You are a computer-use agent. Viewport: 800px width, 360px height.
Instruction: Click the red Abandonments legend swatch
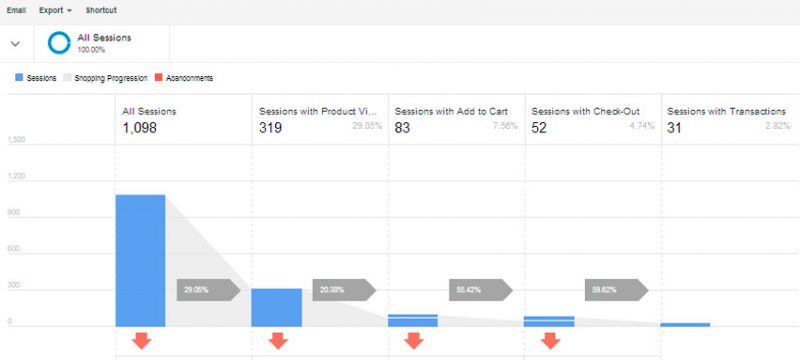158,78
